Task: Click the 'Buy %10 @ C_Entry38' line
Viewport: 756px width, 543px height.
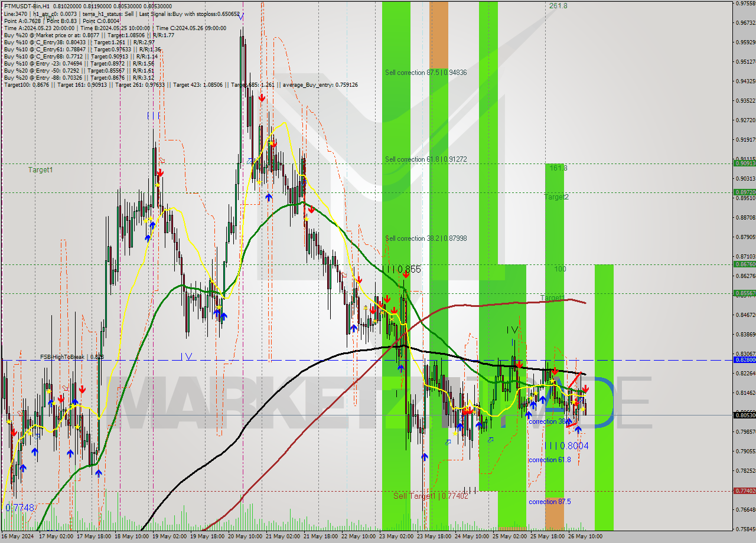Action: click(x=79, y=42)
